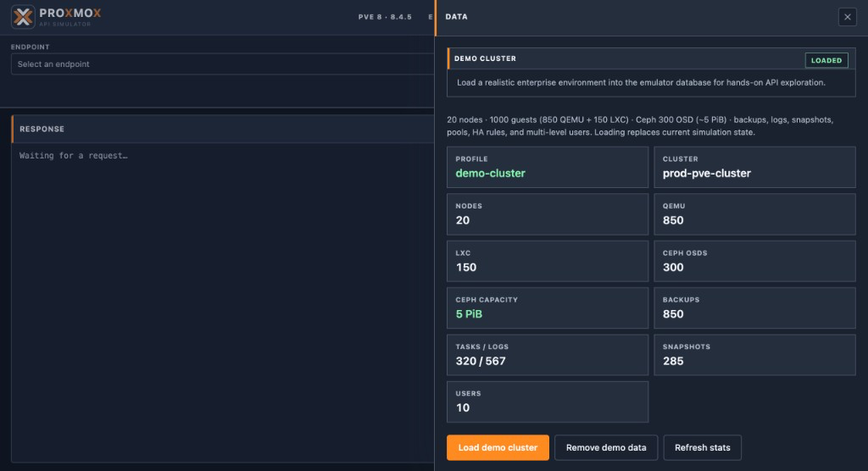The width and height of the screenshot is (868, 471).
Task: Click the QEMU card value 850
Action: click(x=672, y=220)
